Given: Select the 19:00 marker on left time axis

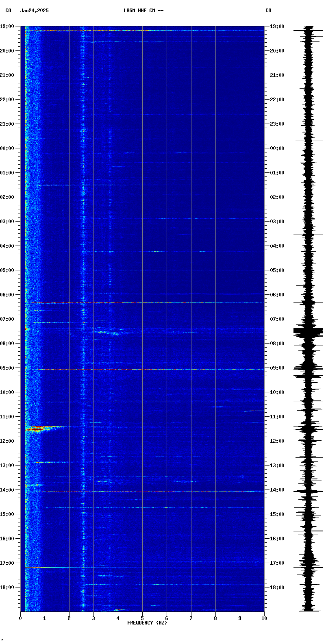Looking at the screenshot, I should point(7,26).
